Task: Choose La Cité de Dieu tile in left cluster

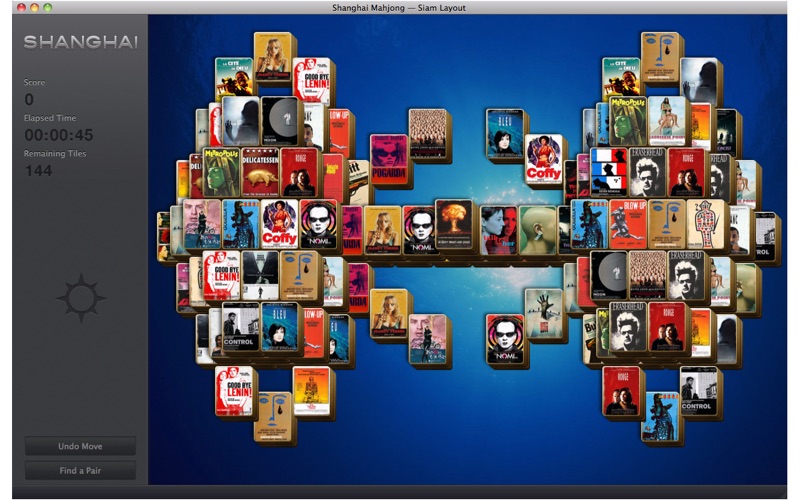Action: (234, 79)
